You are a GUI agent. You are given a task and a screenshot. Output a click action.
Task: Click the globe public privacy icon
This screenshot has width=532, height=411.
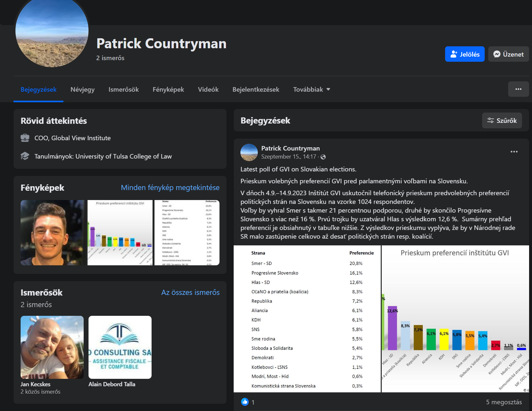(323, 157)
